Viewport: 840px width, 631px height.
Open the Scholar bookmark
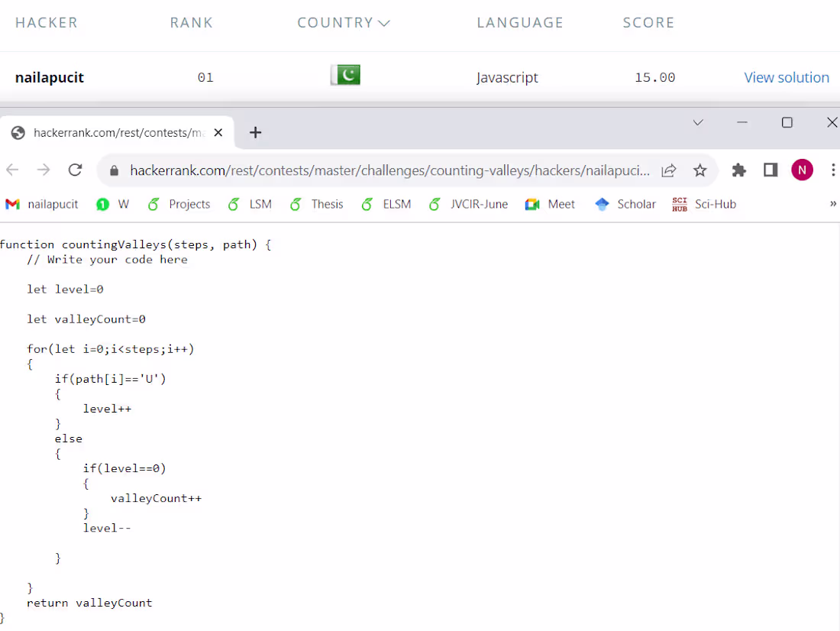coord(625,204)
